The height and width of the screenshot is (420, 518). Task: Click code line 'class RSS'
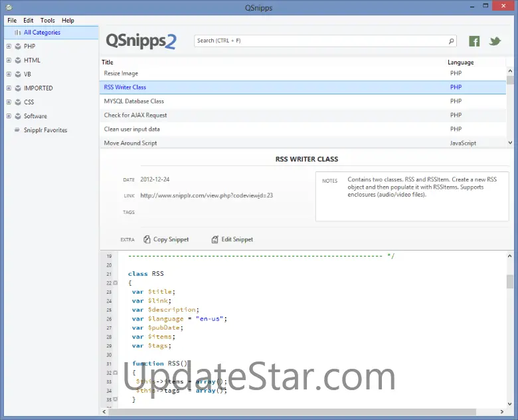[x=146, y=274]
